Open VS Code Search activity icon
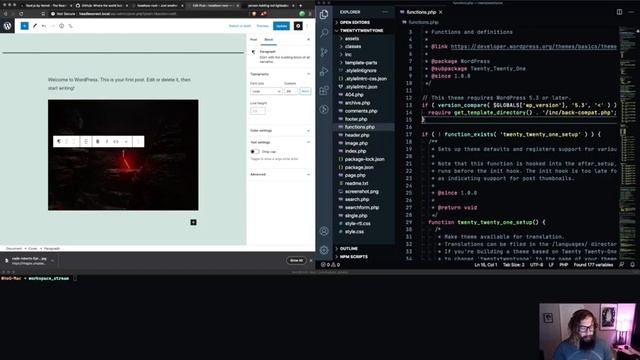640x360 pixels. pyautogui.click(x=324, y=33)
